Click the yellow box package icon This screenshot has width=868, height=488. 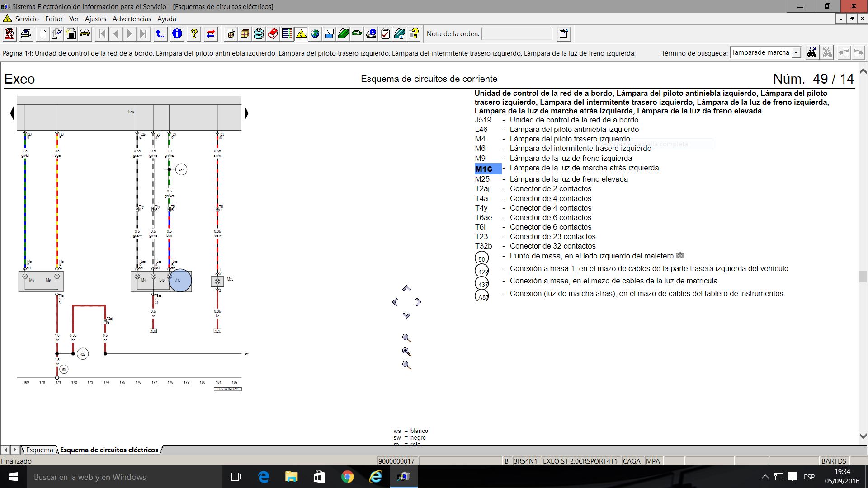[245, 33]
